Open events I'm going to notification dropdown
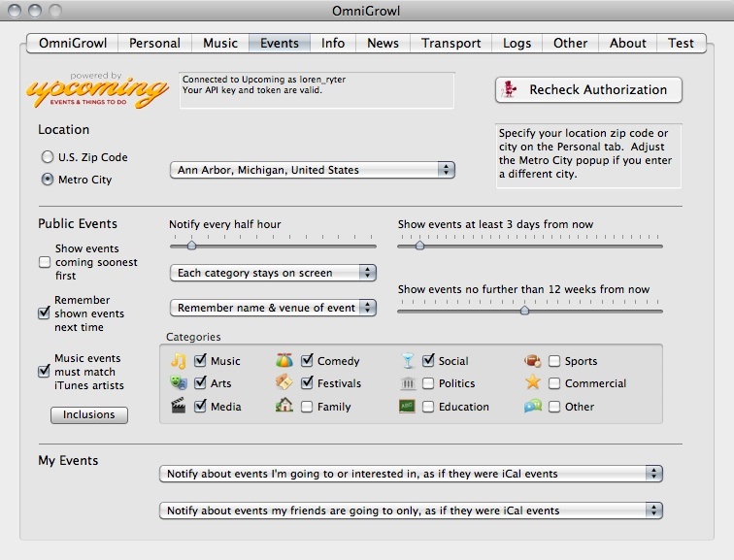This screenshot has height=560, width=734. pos(411,474)
